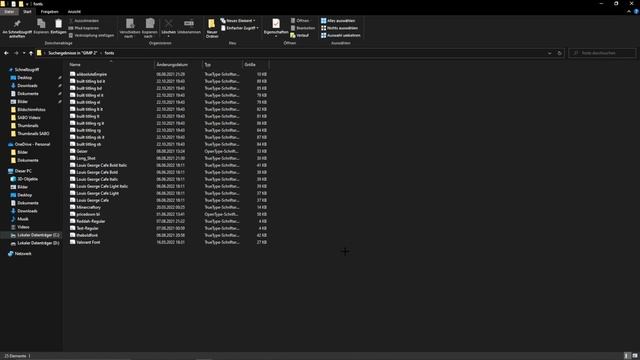
Task: Click Pfad kopieren in the ribbon
Action: pyautogui.click(x=84, y=28)
